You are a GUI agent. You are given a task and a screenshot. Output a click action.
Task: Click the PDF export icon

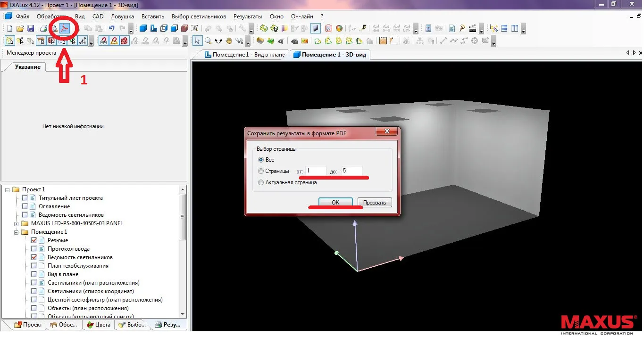coord(65,29)
